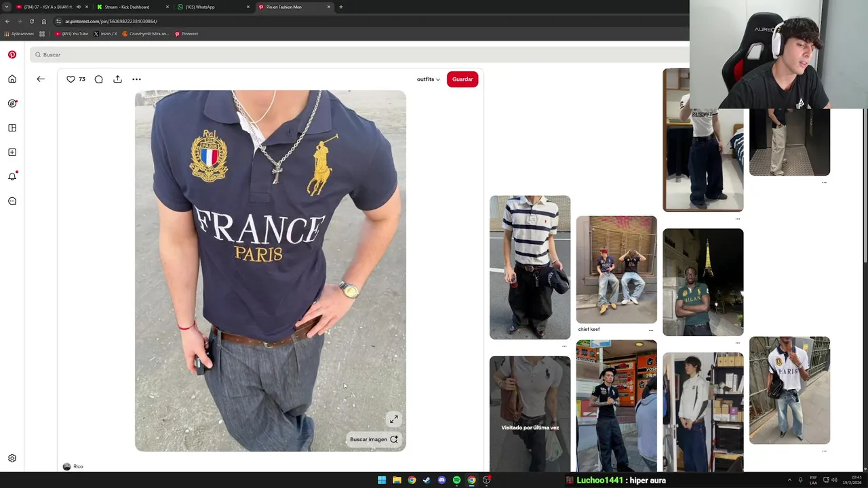
Task: Open Spotify from taskbar
Action: [456, 480]
